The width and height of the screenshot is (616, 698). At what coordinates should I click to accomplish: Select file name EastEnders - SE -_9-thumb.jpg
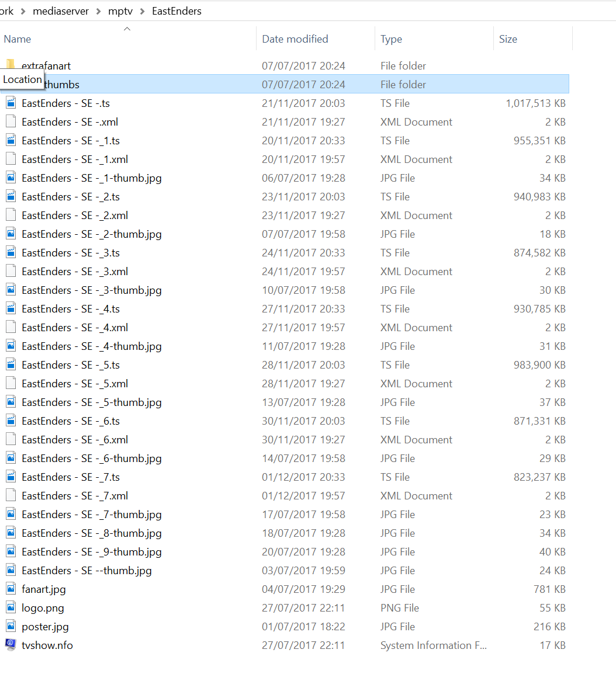point(92,552)
